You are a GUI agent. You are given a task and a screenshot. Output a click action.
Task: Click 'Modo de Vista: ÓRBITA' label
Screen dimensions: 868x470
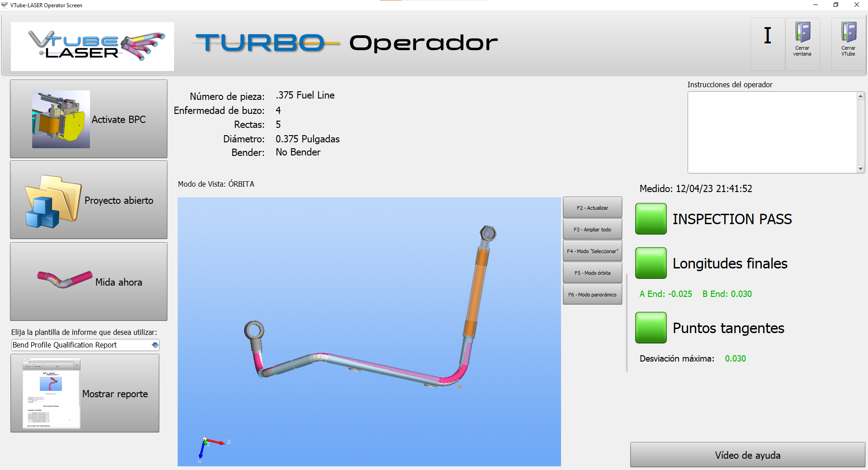[x=216, y=184]
